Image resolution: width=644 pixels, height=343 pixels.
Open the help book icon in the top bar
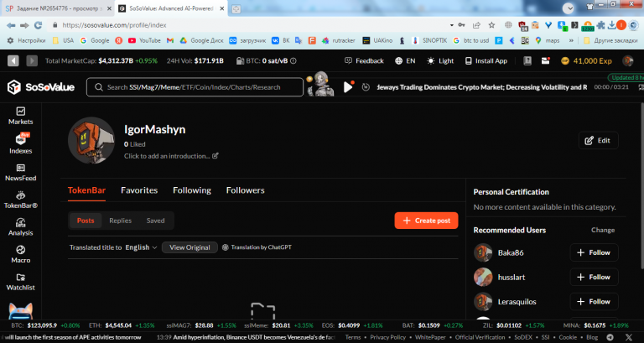click(527, 60)
